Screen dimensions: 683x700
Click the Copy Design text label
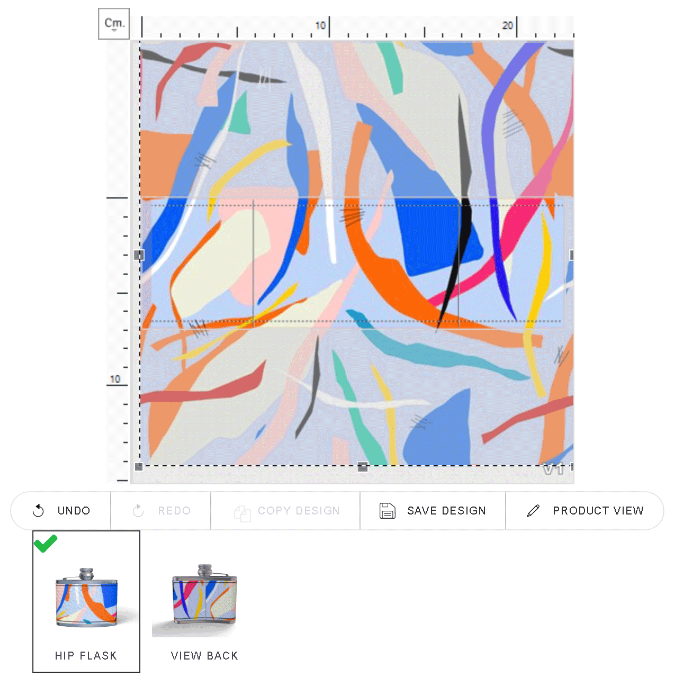(x=299, y=511)
